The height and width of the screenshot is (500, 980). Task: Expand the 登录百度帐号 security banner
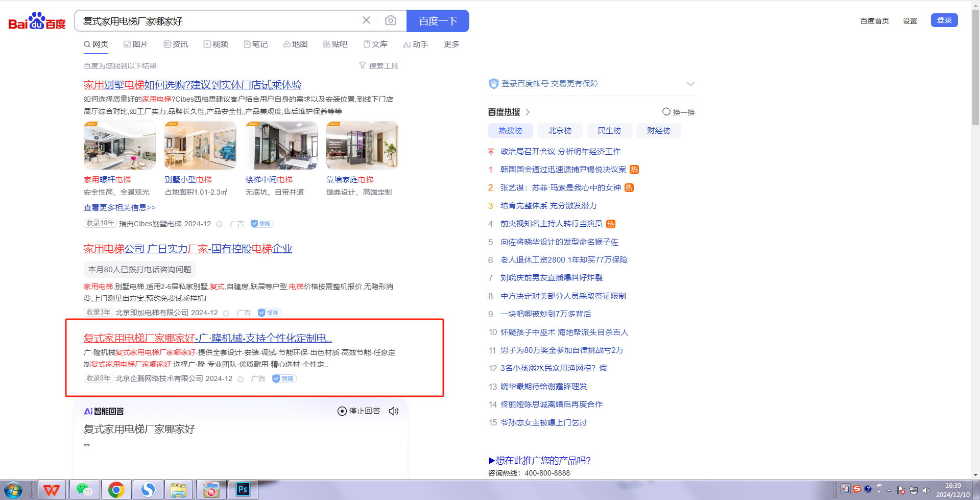click(690, 84)
